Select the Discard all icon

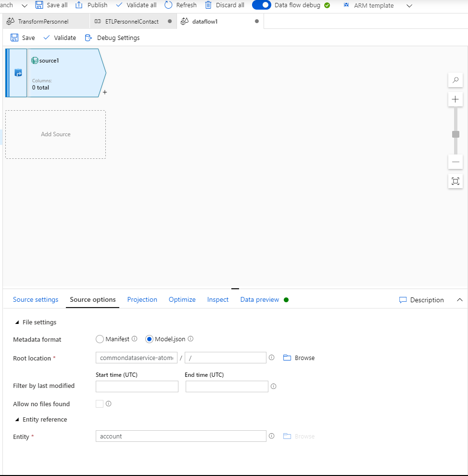pyautogui.click(x=208, y=5)
